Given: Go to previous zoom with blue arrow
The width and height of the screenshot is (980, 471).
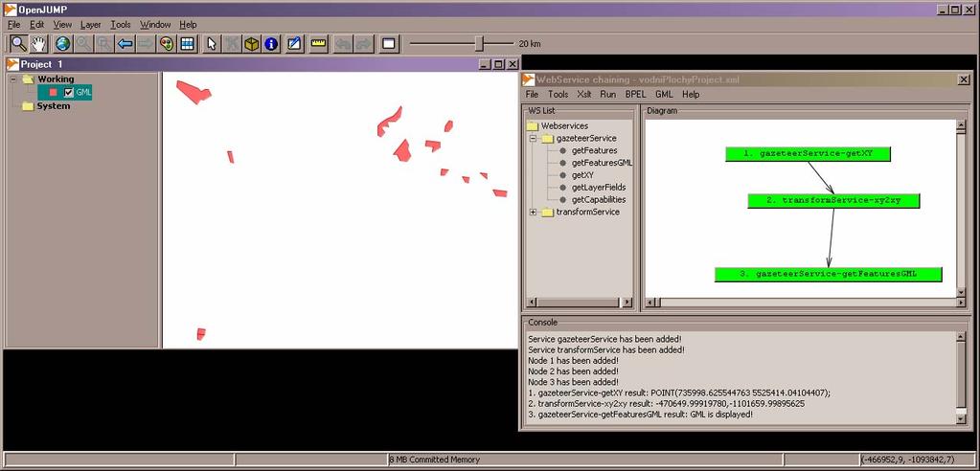Looking at the screenshot, I should [x=125, y=44].
